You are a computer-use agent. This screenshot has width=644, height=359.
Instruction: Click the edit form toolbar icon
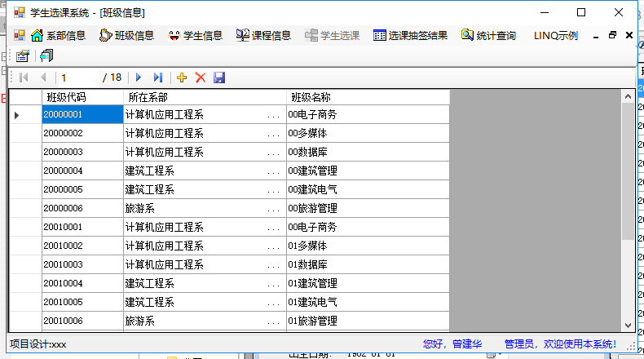click(x=23, y=55)
